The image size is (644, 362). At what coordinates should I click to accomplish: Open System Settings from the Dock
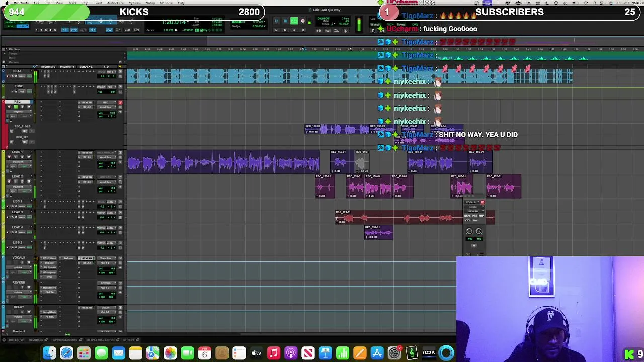[x=394, y=353]
